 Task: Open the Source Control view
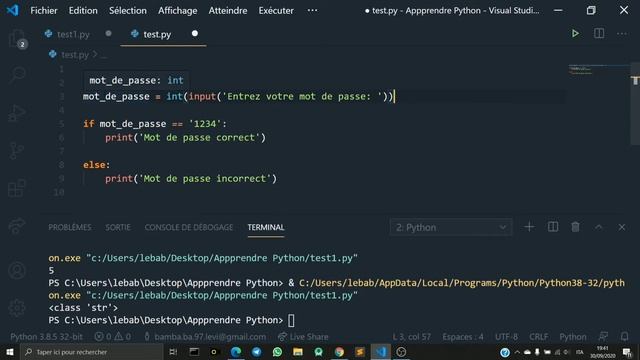[17, 151]
